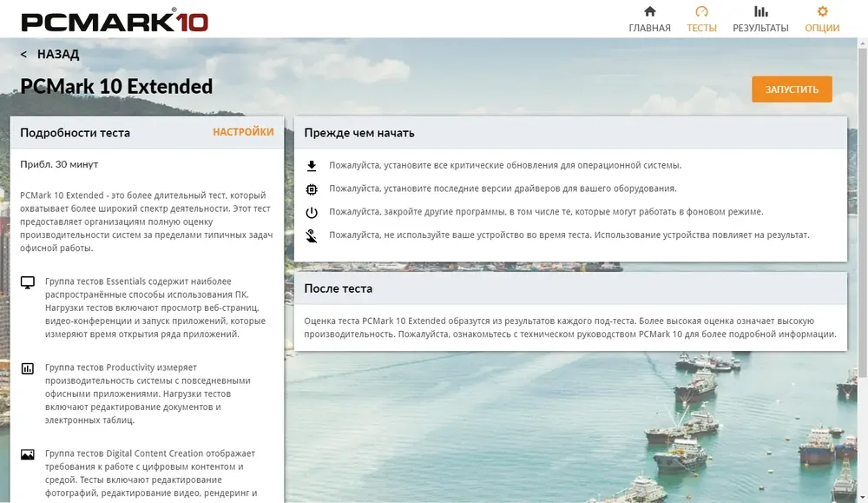This screenshot has width=868, height=503.
Task: Click the monitor icon for Essentials group
Action: click(28, 282)
